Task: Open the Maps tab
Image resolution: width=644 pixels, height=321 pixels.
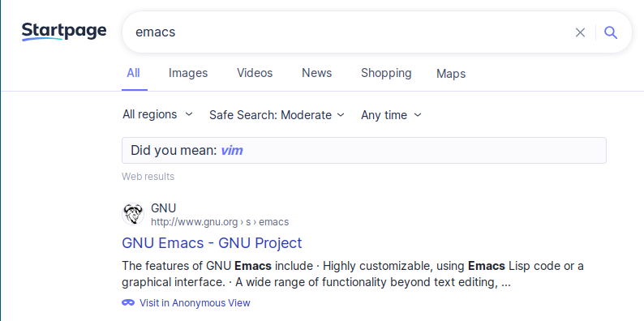Action: coord(451,74)
